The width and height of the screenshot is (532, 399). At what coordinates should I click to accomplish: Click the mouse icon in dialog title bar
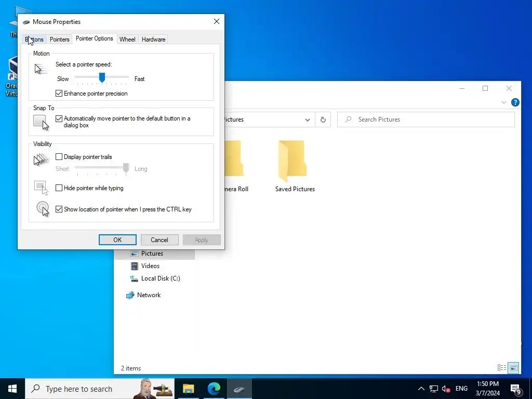point(26,22)
